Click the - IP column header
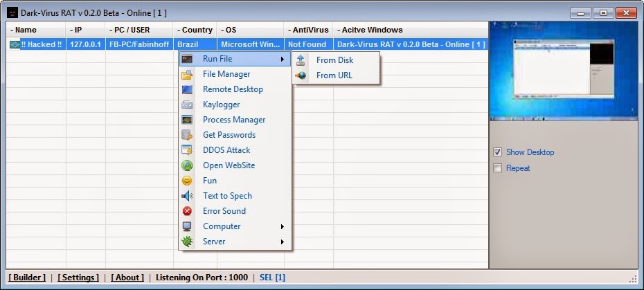The width and height of the screenshot is (644, 290). tap(85, 30)
